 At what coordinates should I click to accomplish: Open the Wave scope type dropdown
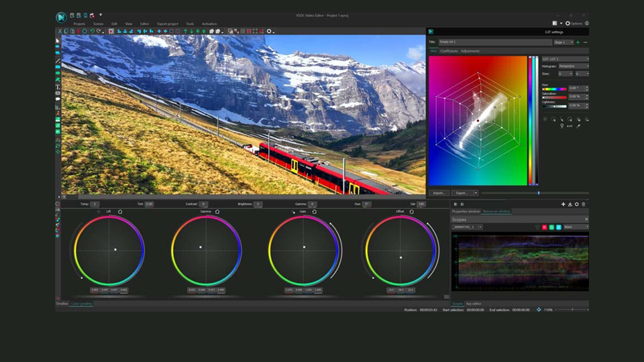pyautogui.click(x=576, y=227)
